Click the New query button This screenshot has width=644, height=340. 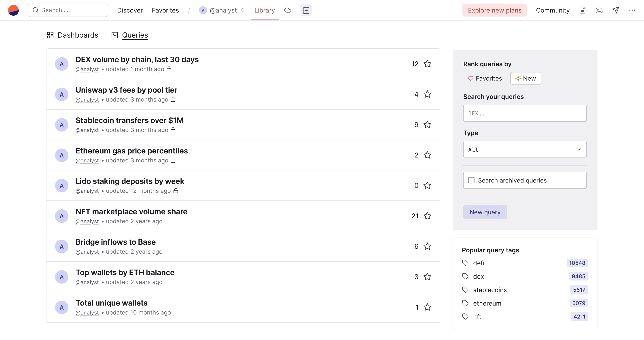485,212
